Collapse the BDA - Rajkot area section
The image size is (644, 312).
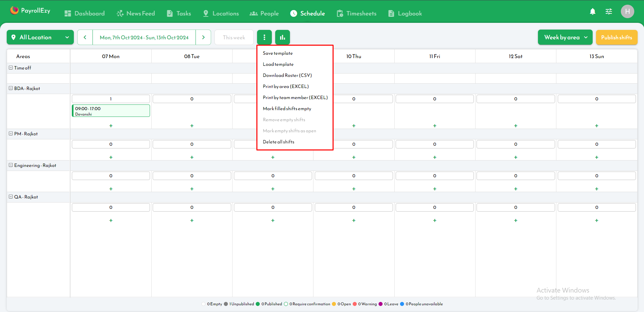tap(10, 88)
